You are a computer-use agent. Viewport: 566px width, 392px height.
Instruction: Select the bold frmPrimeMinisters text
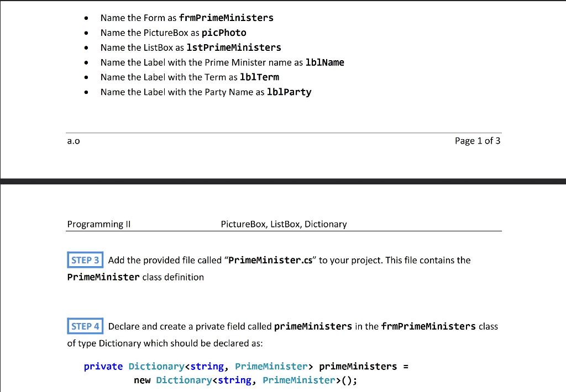click(226, 18)
